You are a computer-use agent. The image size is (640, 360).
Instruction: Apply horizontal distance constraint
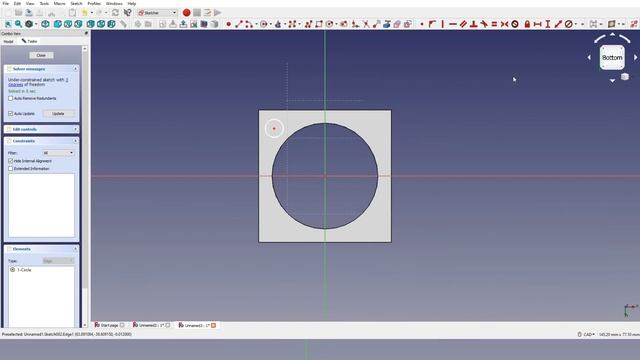coord(538,24)
